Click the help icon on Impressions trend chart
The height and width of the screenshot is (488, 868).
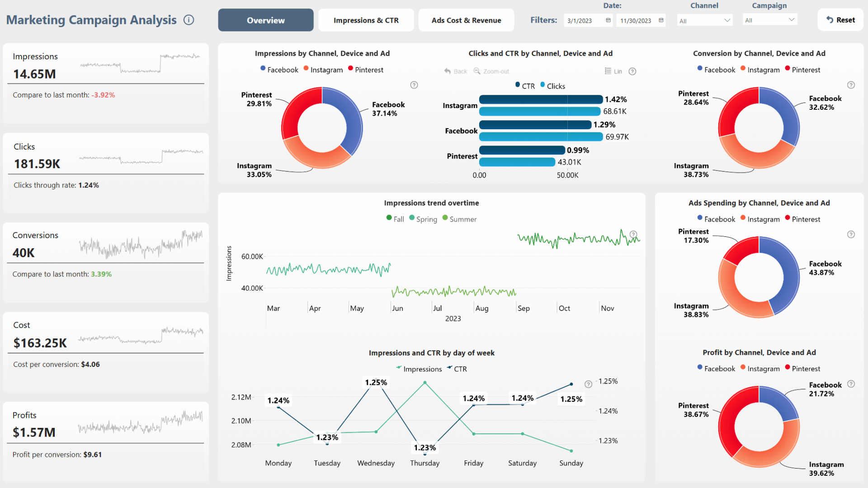633,234
